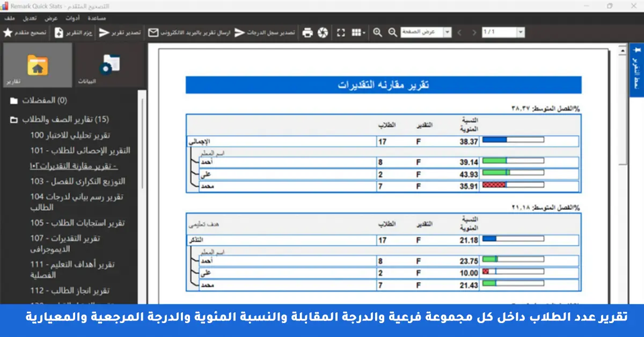
Task: Click the 39.14 percentage for أحمد
Action: (468, 162)
